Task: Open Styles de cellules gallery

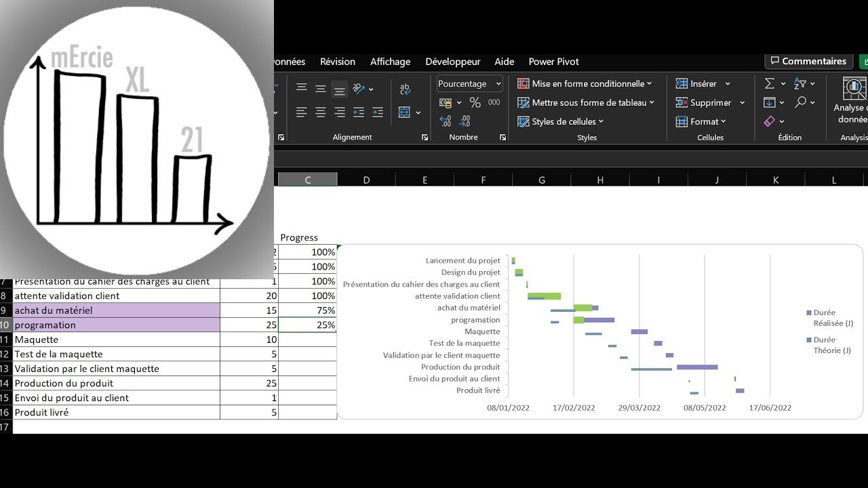Action: pos(560,121)
